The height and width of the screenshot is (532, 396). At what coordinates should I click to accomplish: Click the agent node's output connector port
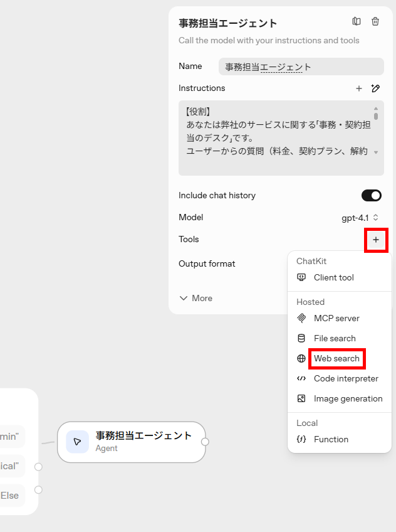tap(205, 442)
